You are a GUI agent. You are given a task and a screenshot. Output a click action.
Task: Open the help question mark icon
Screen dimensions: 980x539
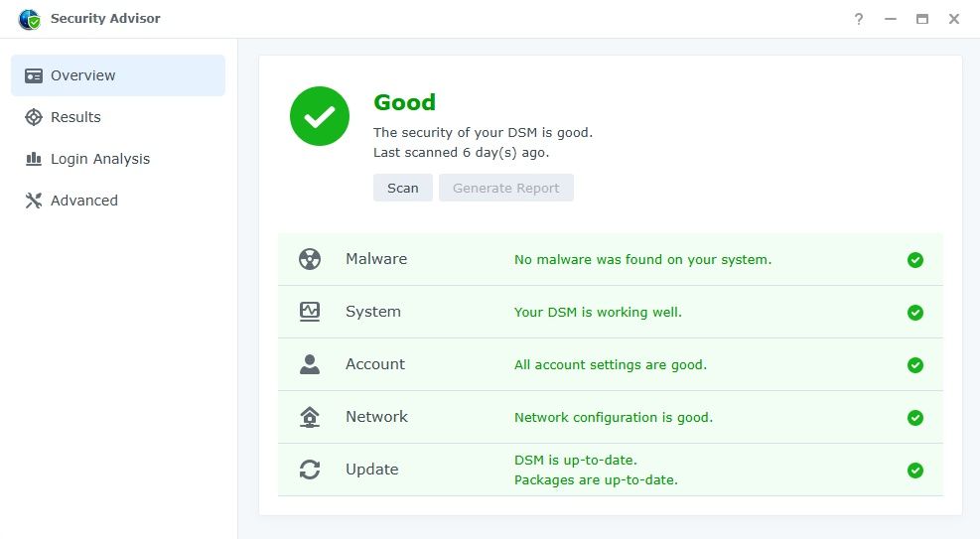click(859, 20)
